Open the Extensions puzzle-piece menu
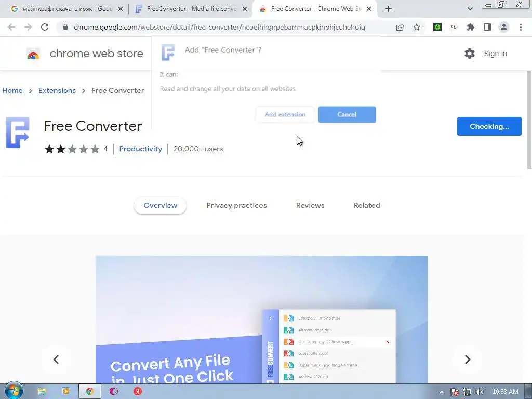This screenshot has width=532, height=399. click(x=471, y=27)
